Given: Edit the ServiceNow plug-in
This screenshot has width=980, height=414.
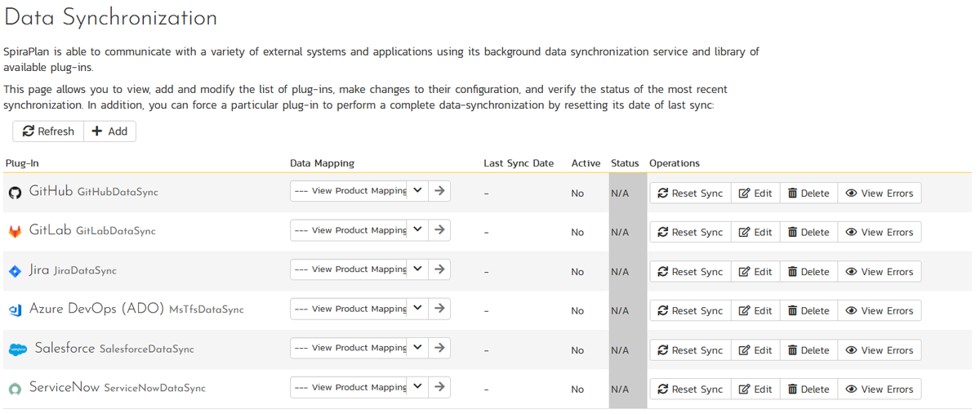Looking at the screenshot, I should (755, 390).
